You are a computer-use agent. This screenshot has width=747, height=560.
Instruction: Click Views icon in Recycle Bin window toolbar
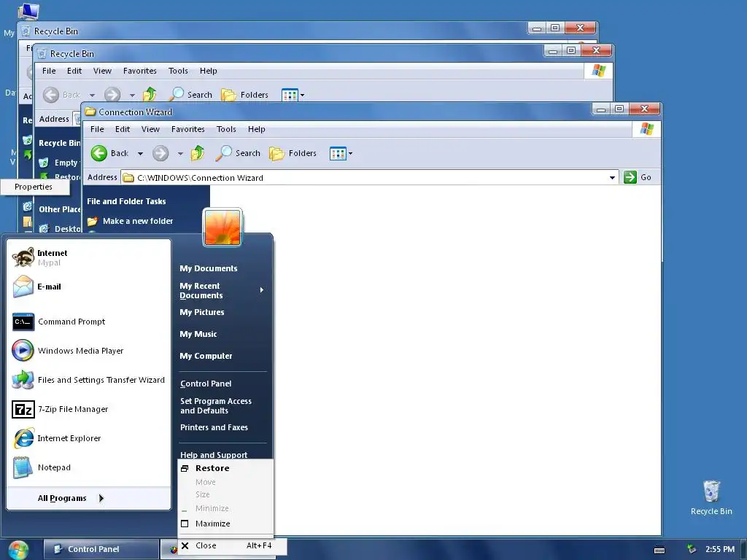click(x=290, y=96)
